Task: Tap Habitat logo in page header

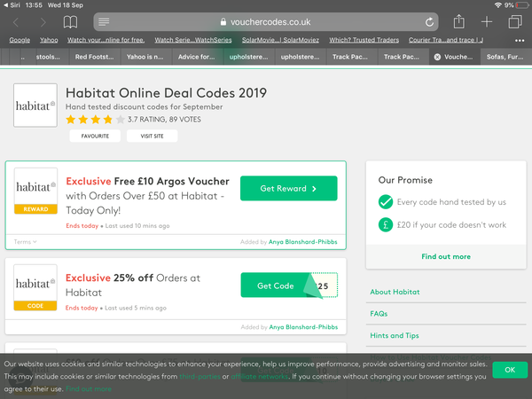Action: pyautogui.click(x=35, y=106)
